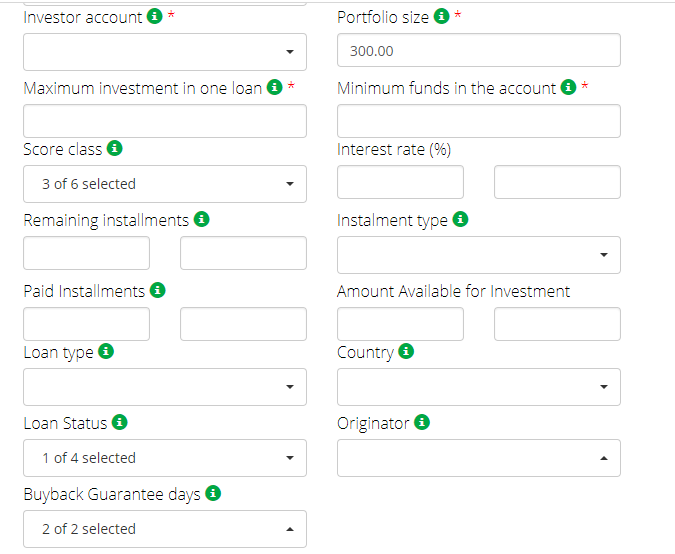This screenshot has height=554, width=675.
Task: Click the Maximum investment in one loan field
Action: tap(164, 121)
